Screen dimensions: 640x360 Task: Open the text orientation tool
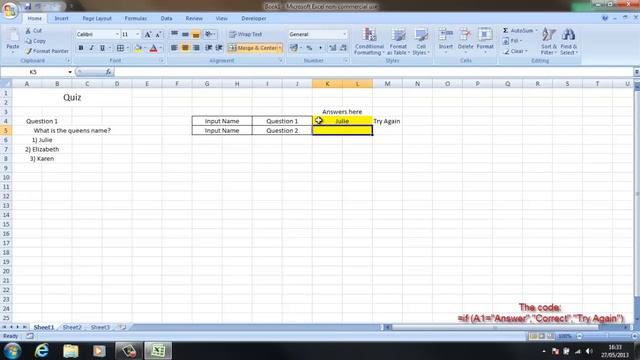[209, 34]
